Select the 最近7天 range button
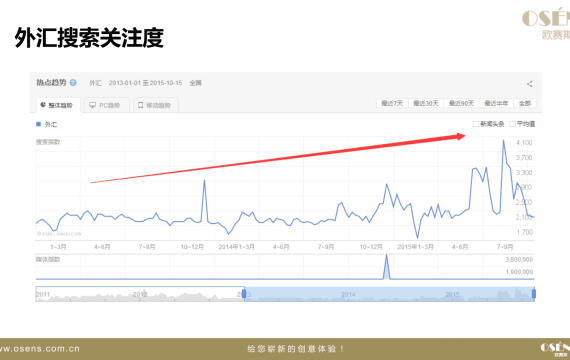Screen dimensions: 570x360 (x=392, y=104)
